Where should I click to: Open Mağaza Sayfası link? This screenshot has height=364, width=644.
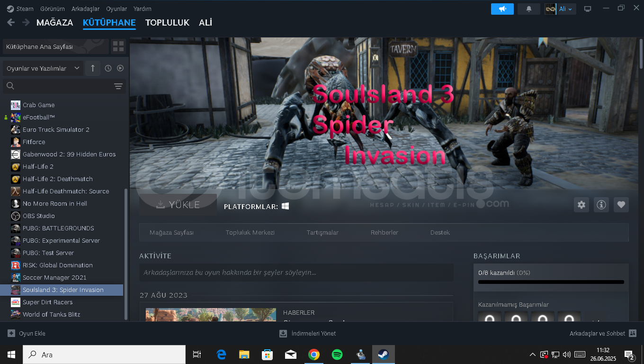[x=171, y=232]
